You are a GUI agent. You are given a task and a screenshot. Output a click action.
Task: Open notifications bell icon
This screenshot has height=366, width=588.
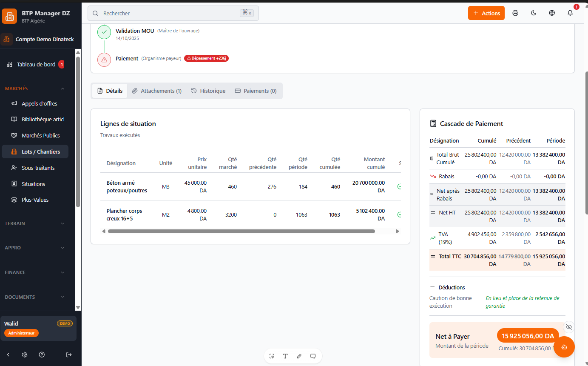[570, 13]
